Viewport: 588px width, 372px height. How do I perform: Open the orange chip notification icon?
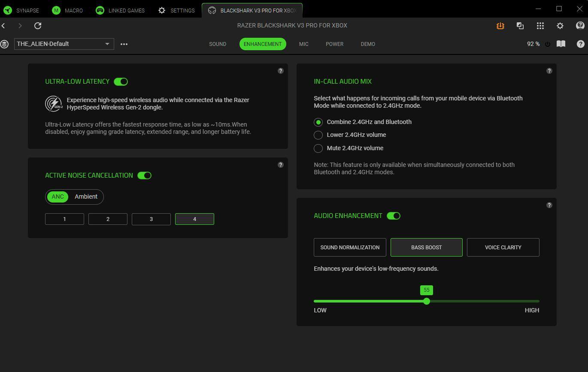[500, 26]
